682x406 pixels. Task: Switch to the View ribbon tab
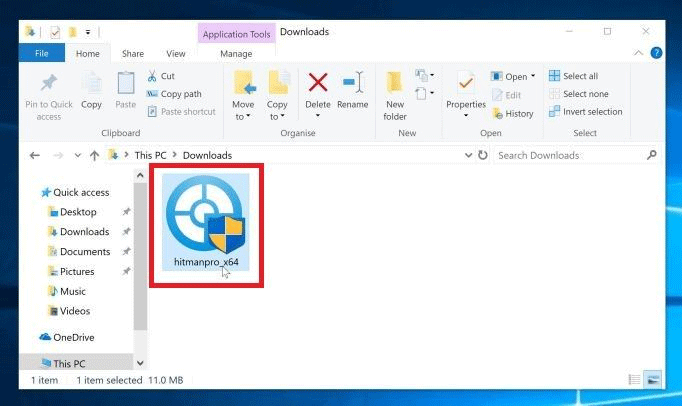click(176, 54)
